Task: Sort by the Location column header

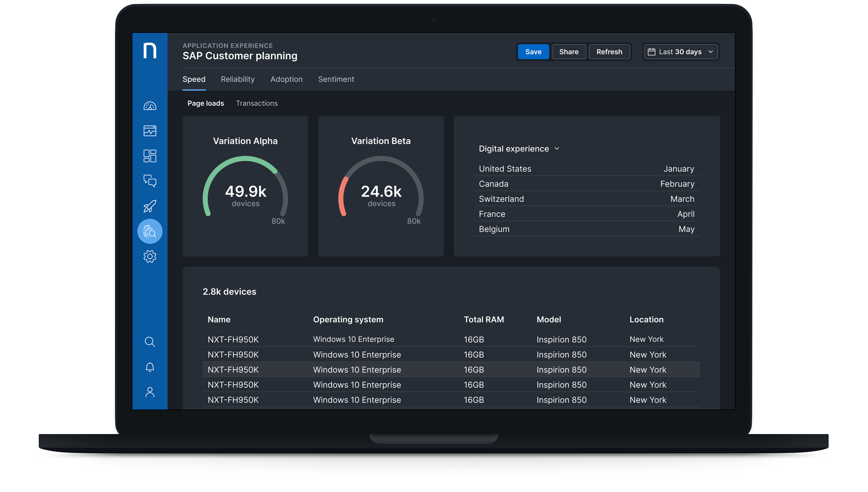Action: click(646, 319)
